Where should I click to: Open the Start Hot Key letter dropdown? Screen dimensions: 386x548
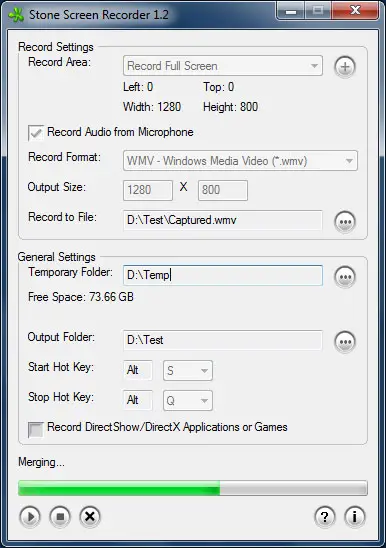188,370
